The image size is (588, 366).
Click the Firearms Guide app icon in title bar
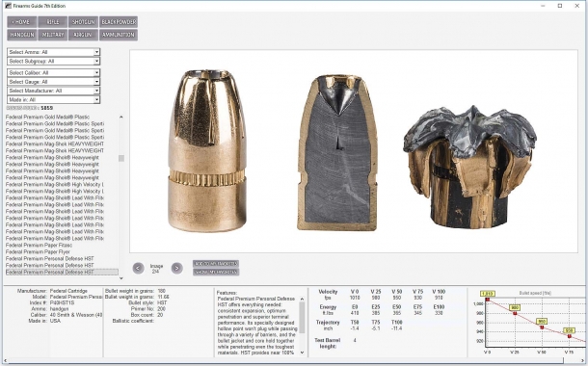[x=8, y=6]
